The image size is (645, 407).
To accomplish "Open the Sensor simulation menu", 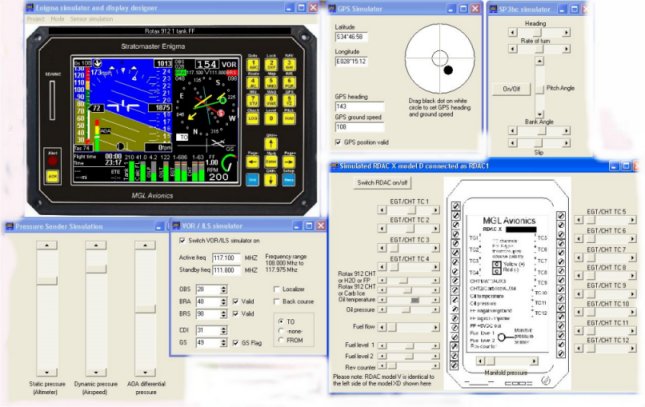I will 91,19.
